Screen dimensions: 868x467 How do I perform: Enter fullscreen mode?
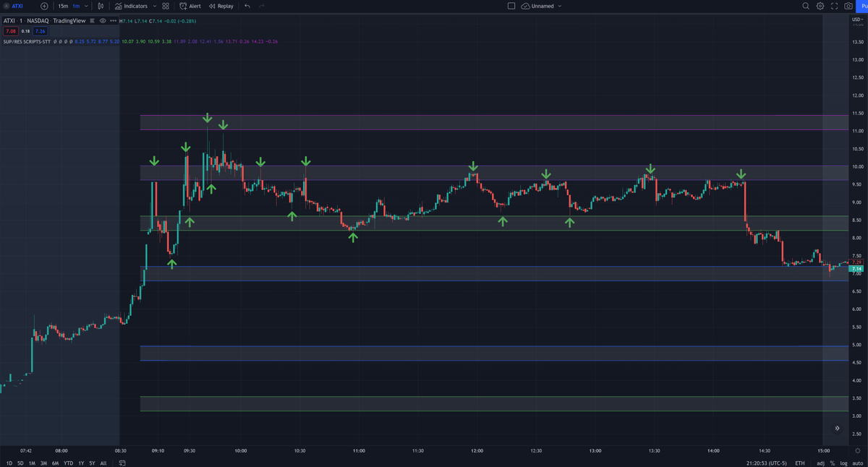pyautogui.click(x=834, y=6)
